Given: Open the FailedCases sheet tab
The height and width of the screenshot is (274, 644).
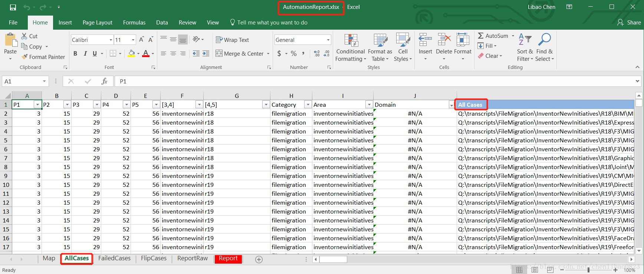Looking at the screenshot, I should (x=114, y=258).
